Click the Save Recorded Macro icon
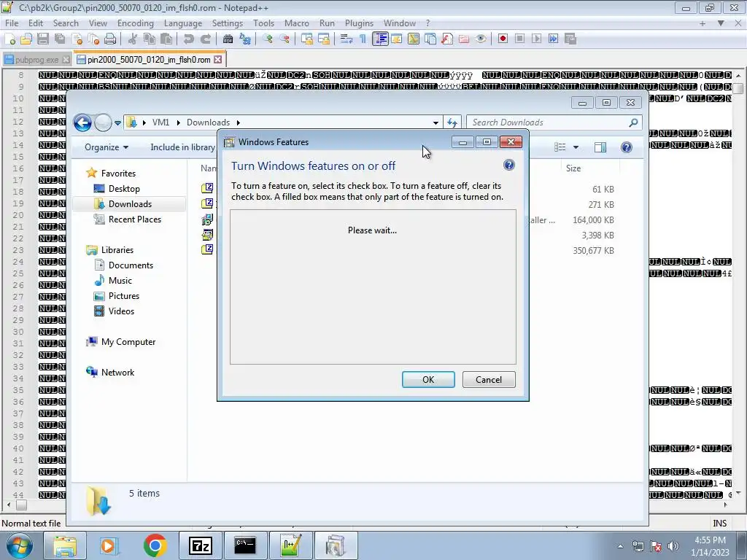 (570, 39)
